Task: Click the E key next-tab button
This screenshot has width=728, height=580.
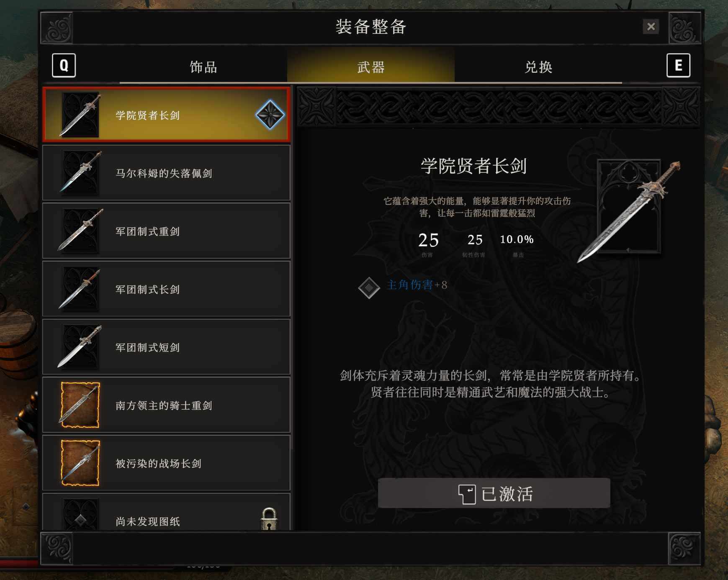Action: (x=678, y=65)
